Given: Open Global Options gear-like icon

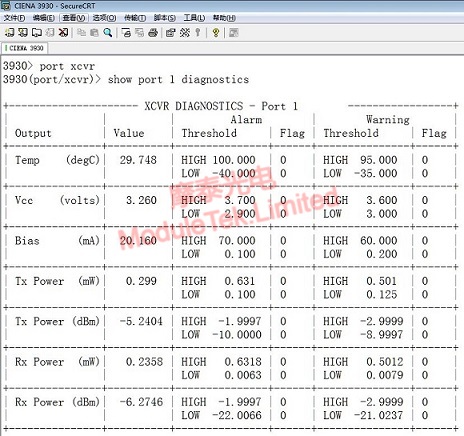Looking at the screenshot, I should click(x=184, y=32).
